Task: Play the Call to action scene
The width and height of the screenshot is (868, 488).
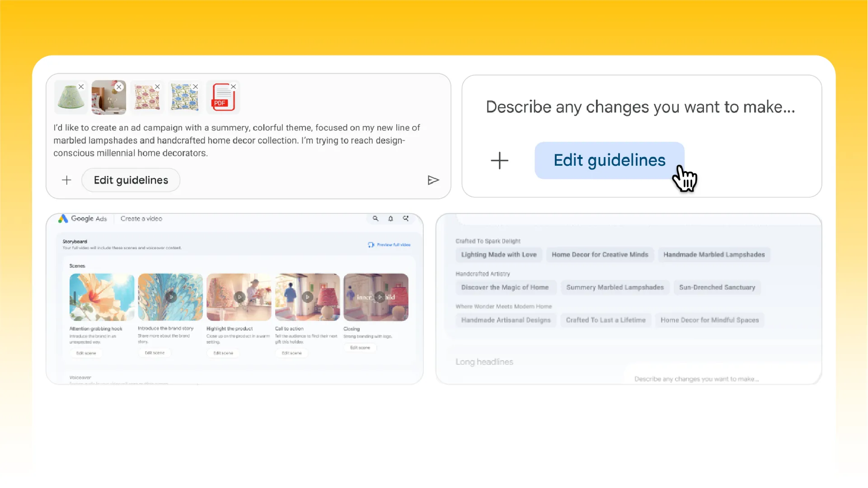Action: (307, 297)
